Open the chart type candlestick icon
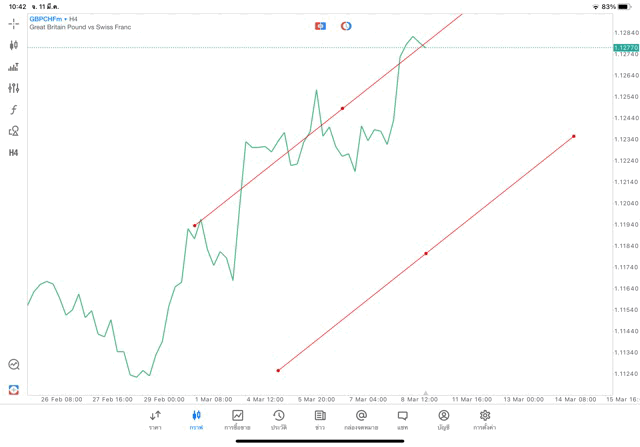Image resolution: width=640 pixels, height=447 pixels. pos(14,45)
